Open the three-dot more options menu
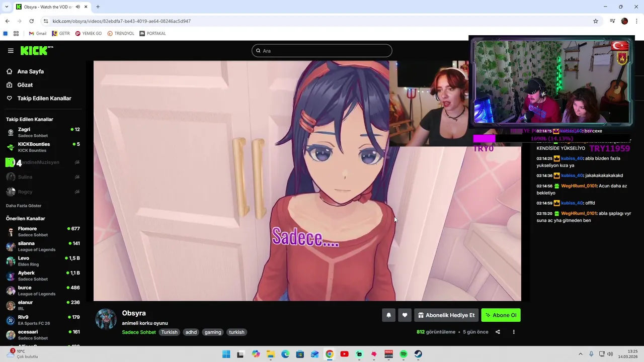The image size is (644, 362). 514,332
